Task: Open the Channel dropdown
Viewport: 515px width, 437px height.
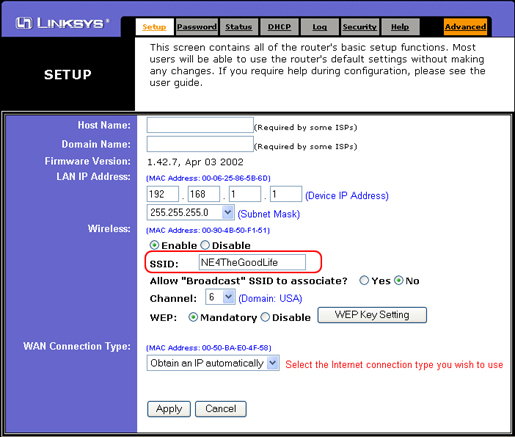Action: (x=220, y=297)
